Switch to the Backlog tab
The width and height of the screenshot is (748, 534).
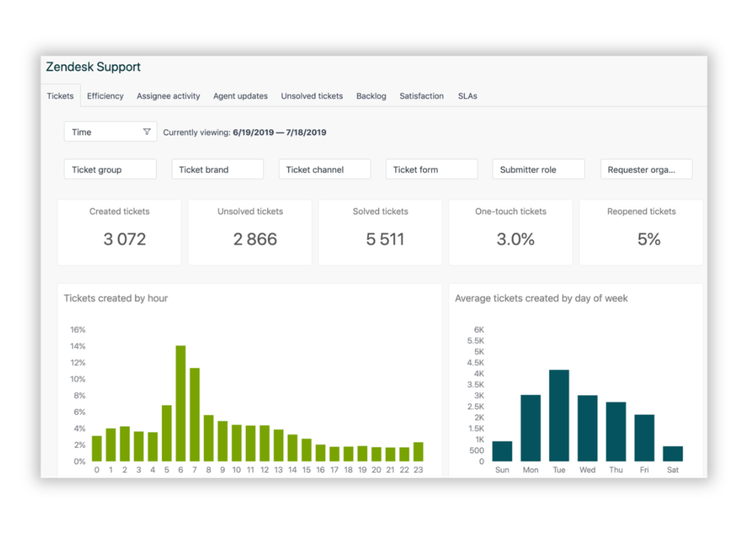pos(371,96)
